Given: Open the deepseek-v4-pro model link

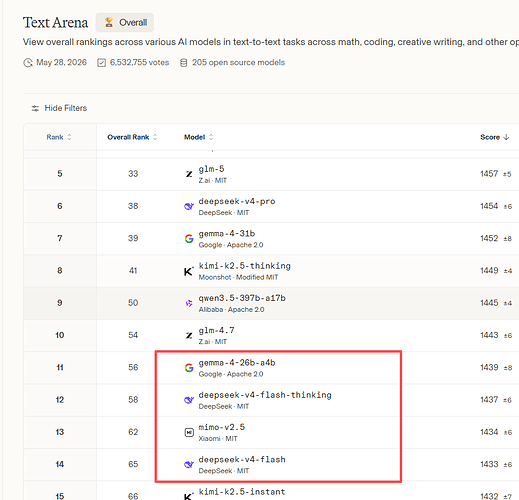Looking at the screenshot, I should pyautogui.click(x=237, y=201).
